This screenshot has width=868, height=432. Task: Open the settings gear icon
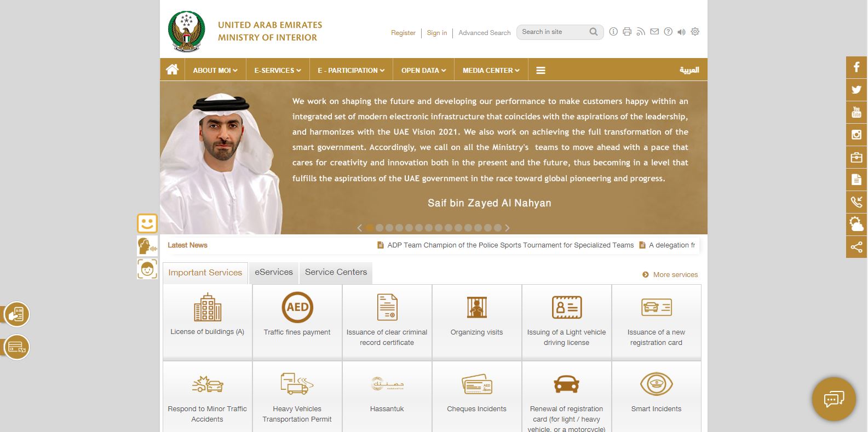click(x=695, y=32)
